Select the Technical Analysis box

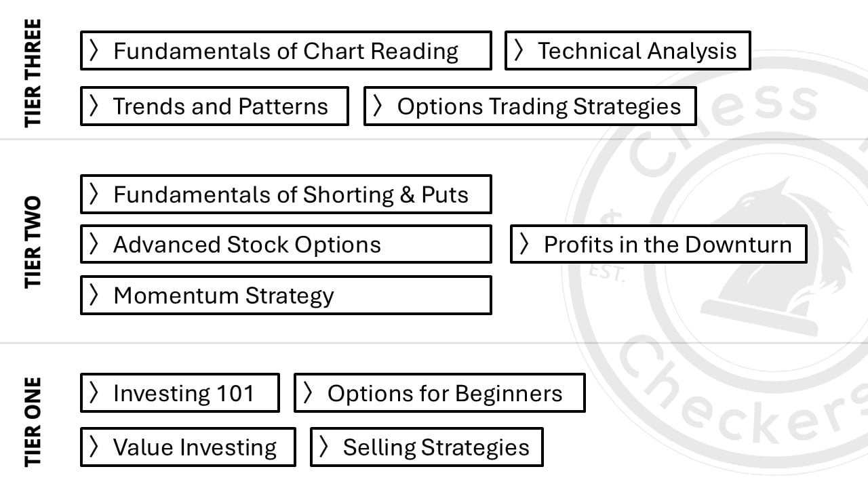click(627, 50)
